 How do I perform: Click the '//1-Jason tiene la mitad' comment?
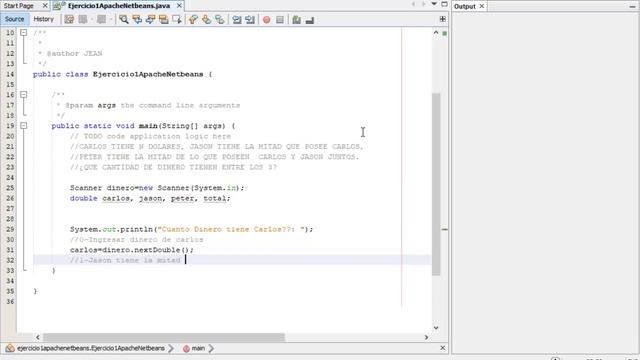(125, 260)
